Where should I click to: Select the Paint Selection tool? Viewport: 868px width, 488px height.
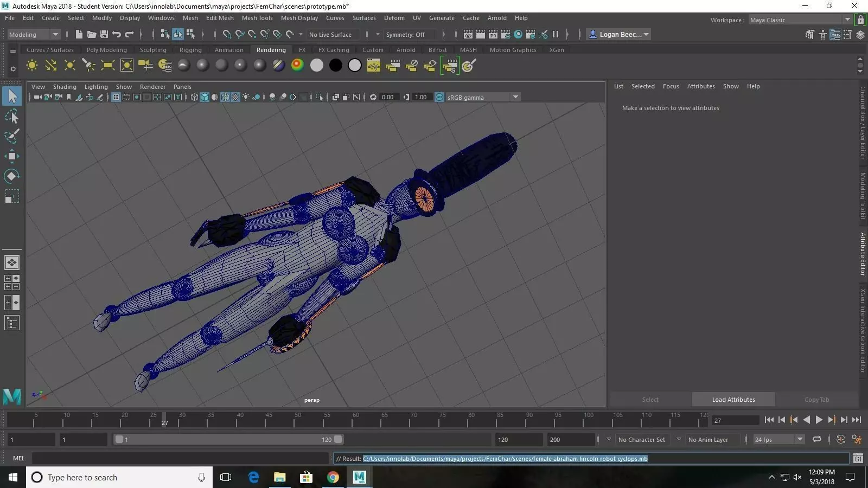click(11, 136)
